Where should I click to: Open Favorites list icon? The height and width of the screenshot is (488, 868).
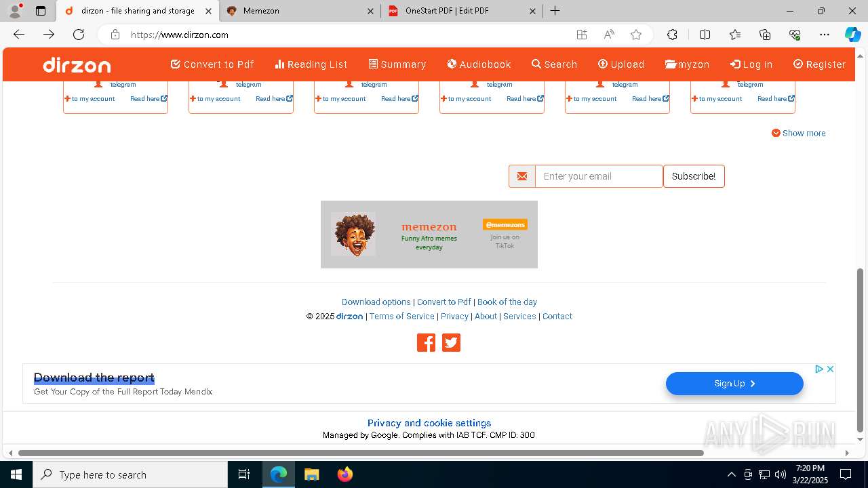(735, 35)
